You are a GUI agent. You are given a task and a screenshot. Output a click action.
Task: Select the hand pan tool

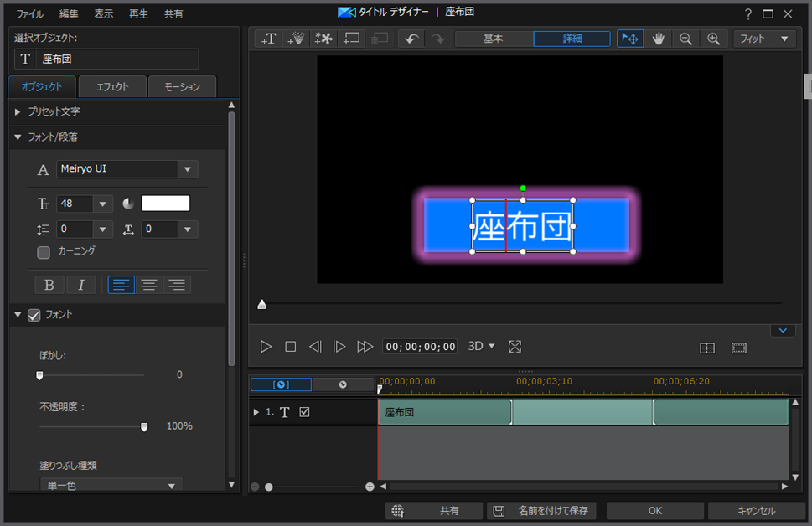[659, 39]
